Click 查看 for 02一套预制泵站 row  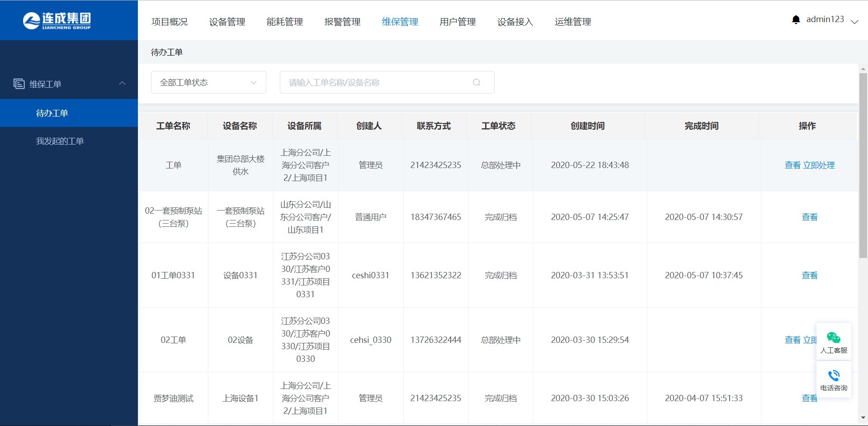pos(809,217)
